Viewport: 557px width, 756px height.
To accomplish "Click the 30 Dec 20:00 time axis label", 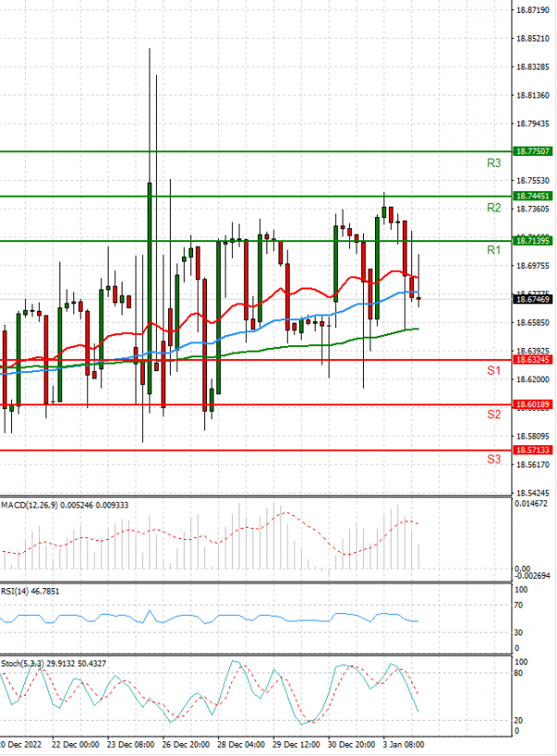I will (x=352, y=745).
